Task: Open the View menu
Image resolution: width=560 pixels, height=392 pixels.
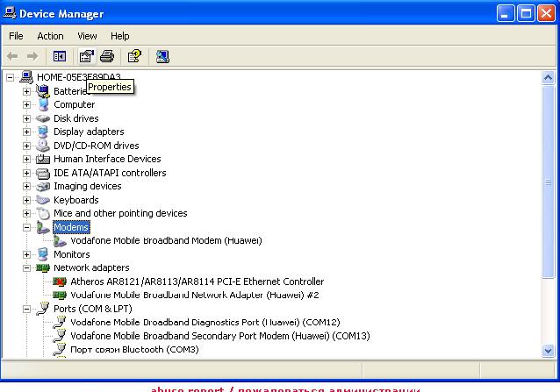Action: click(x=87, y=36)
